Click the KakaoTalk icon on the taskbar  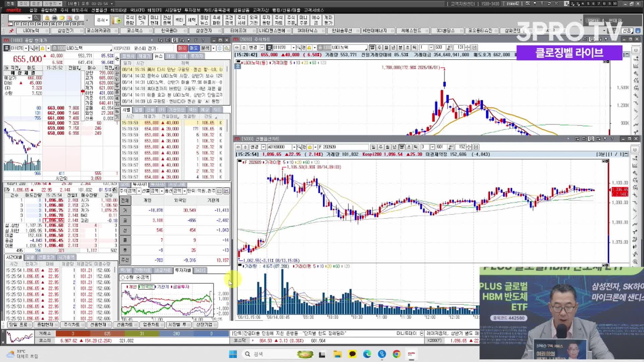pyautogui.click(x=352, y=354)
